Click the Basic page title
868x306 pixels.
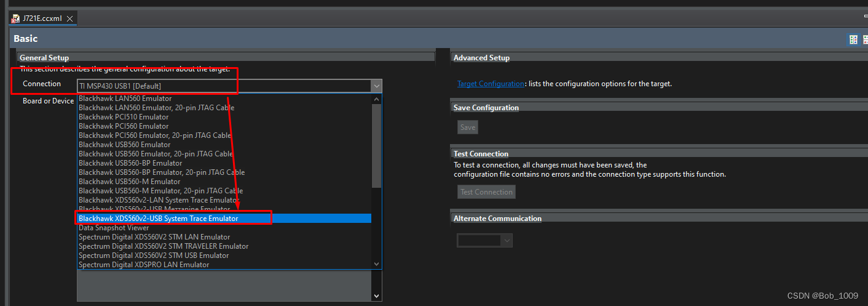point(26,39)
